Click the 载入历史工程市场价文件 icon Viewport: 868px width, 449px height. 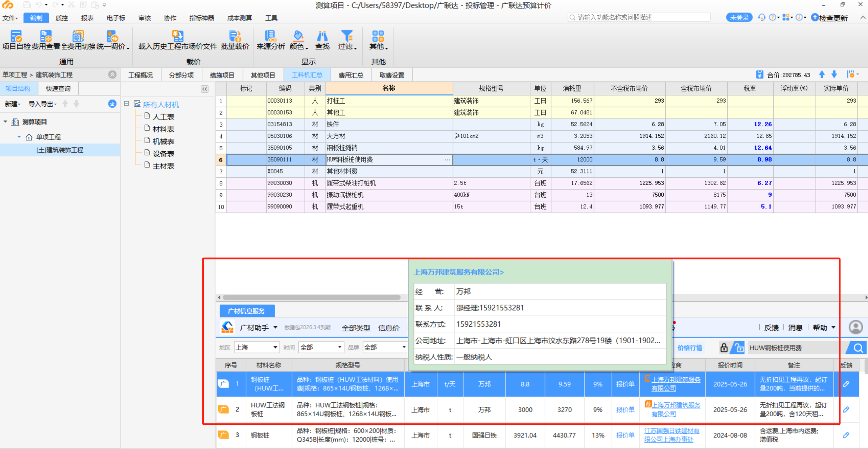pyautogui.click(x=177, y=36)
